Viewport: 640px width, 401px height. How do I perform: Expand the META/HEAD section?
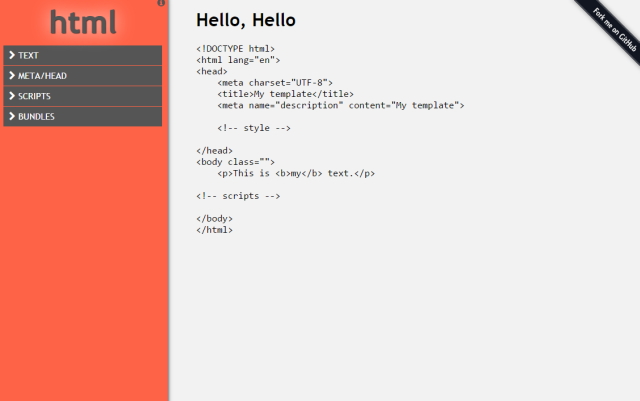click(83, 76)
